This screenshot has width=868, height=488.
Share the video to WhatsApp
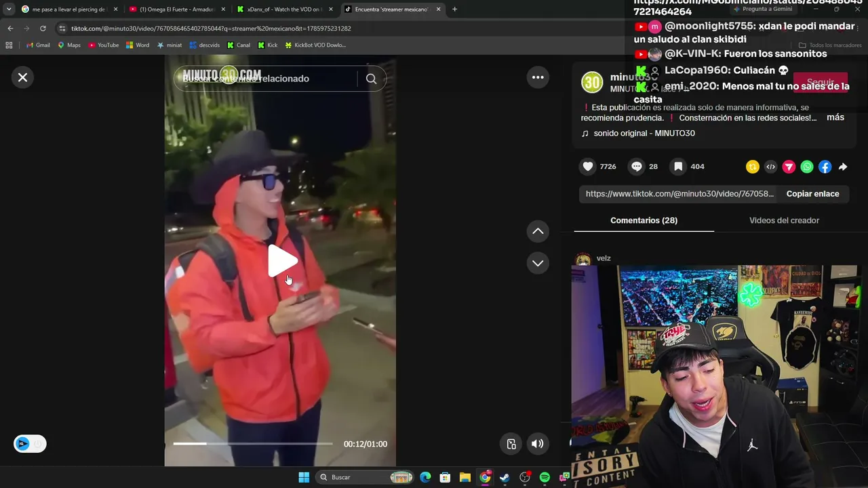807,167
